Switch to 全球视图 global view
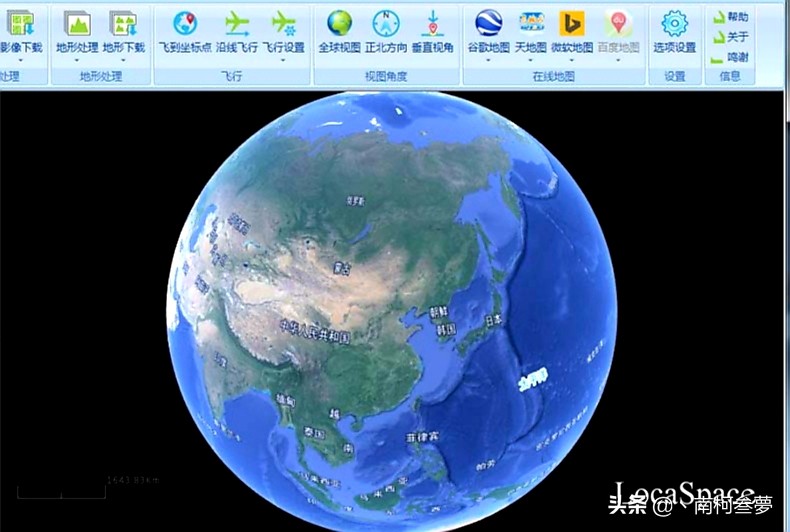The width and height of the screenshot is (790, 532). click(339, 25)
